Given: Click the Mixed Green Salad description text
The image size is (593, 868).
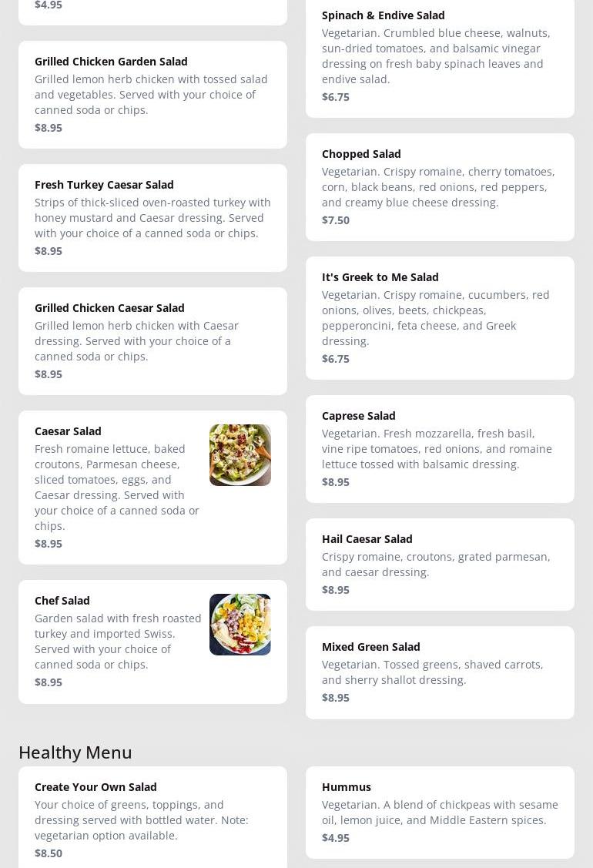Looking at the screenshot, I should point(432,672).
